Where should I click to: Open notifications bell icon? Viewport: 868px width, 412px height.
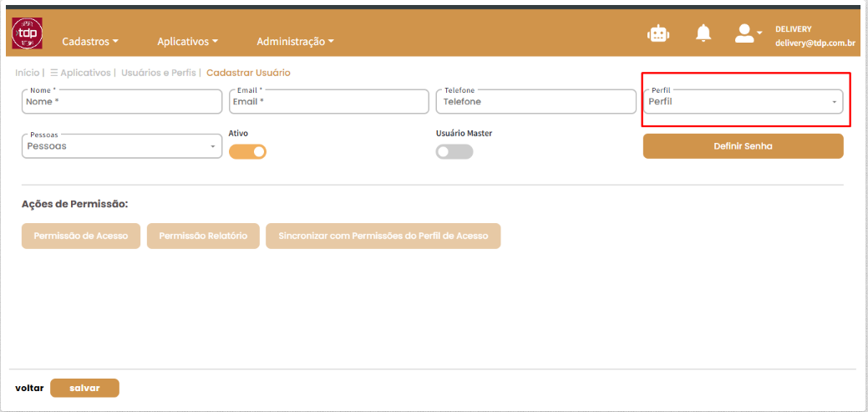pyautogui.click(x=703, y=33)
